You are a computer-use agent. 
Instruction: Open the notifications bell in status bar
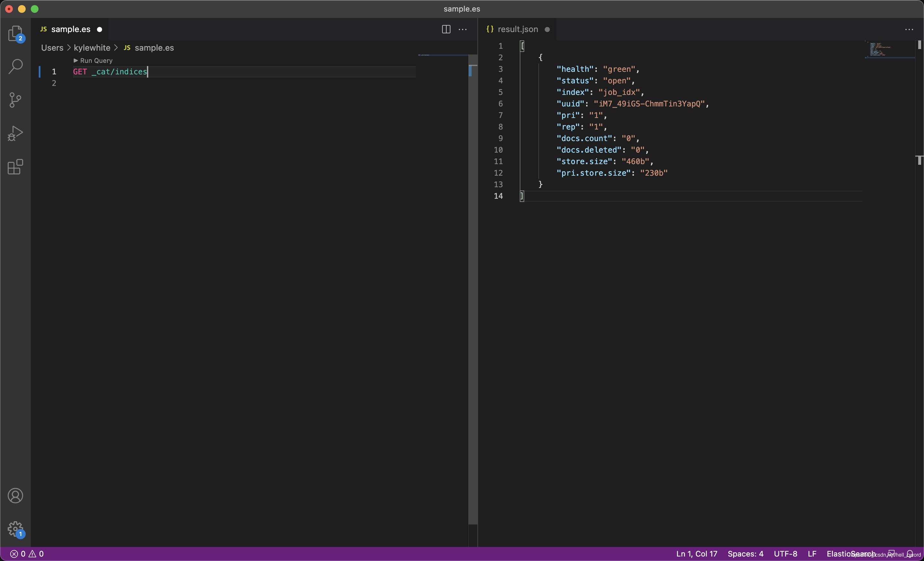(909, 554)
